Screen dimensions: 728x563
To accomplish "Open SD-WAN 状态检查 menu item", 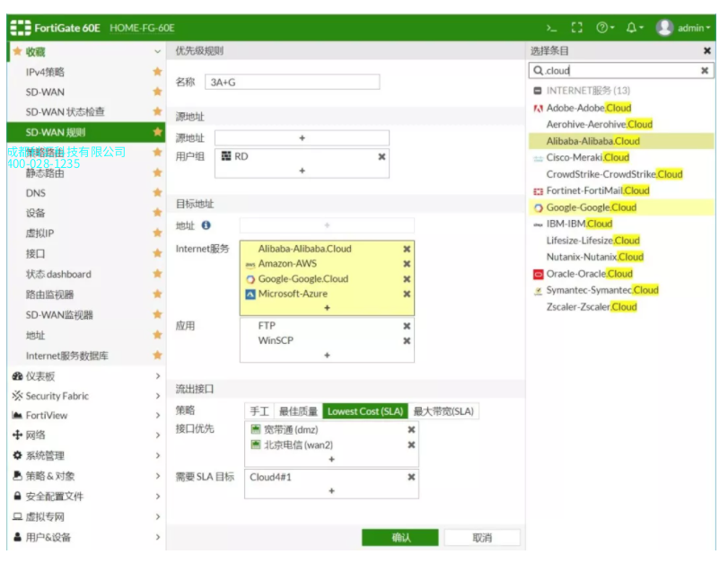I will click(x=65, y=112).
